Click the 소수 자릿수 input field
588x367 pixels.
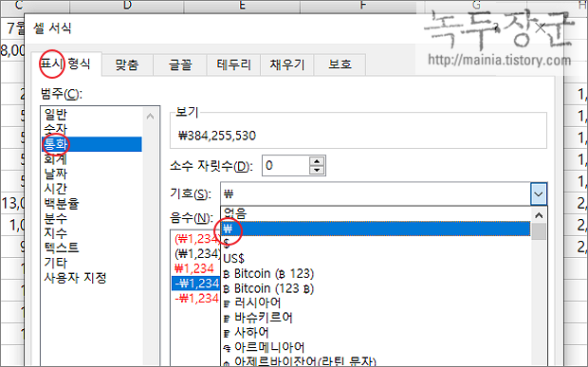tap(285, 165)
